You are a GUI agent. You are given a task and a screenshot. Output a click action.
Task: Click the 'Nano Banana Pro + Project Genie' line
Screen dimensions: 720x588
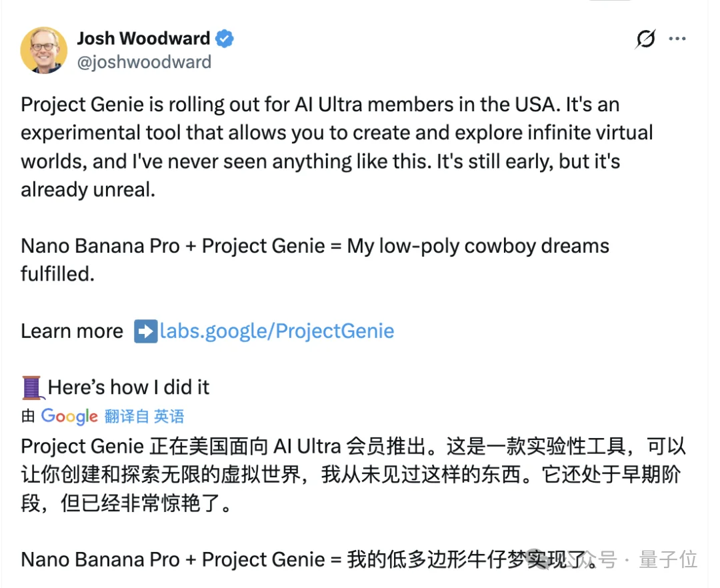tap(313, 245)
